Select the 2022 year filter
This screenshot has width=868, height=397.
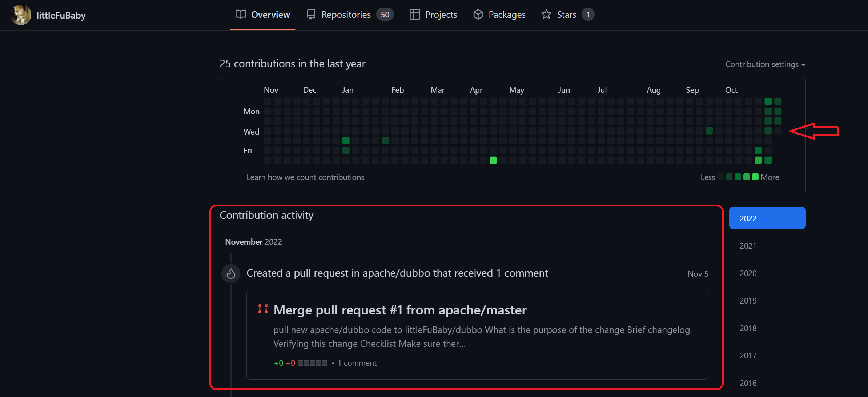click(x=767, y=218)
